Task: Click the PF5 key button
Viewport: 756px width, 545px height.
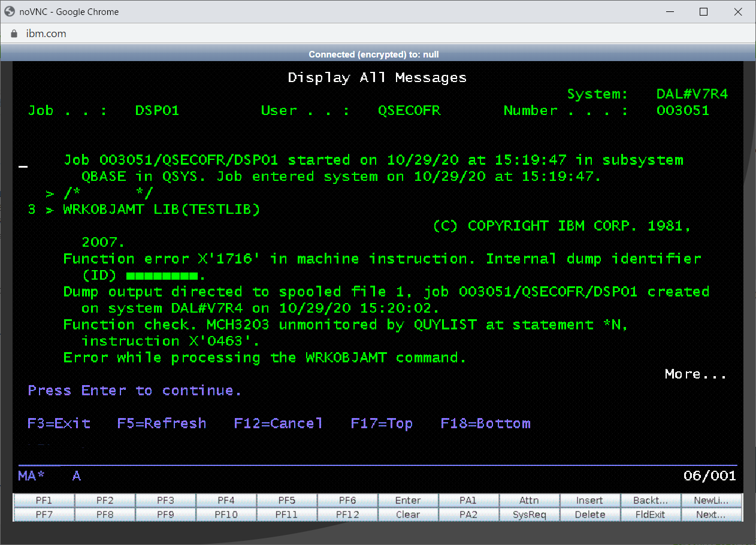Action: (x=287, y=500)
